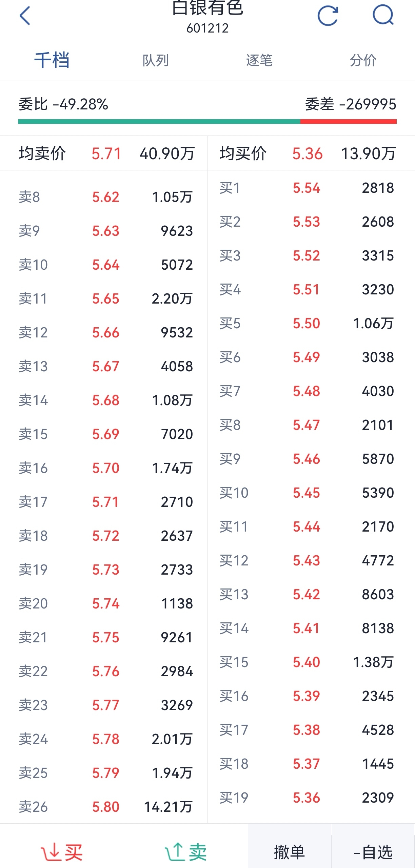
Task: Open the search magnifier icon
Action: (383, 16)
